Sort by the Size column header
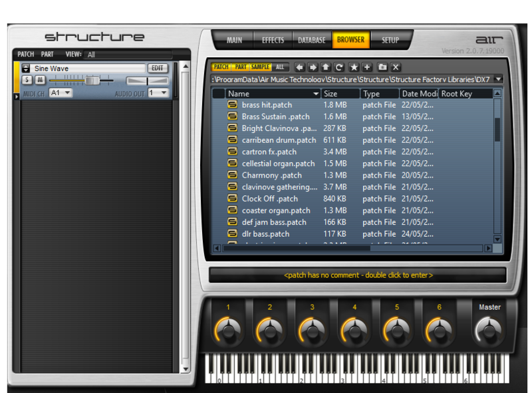 tap(340, 94)
